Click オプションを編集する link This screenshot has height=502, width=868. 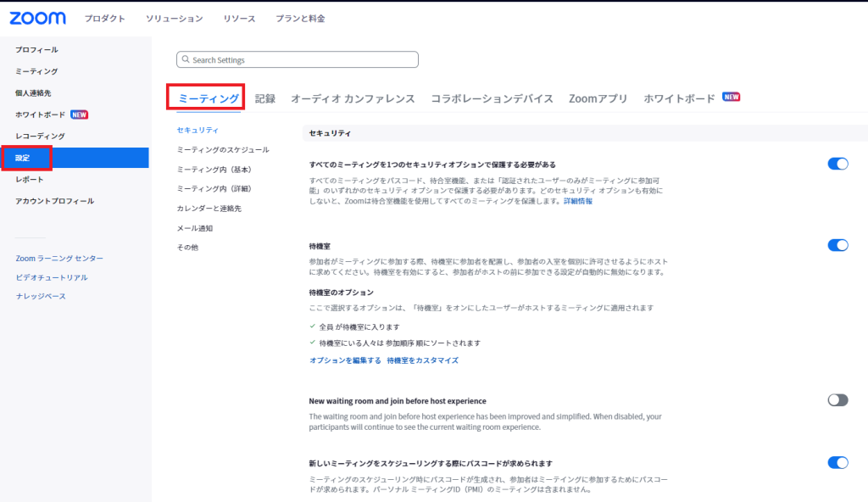click(x=346, y=360)
